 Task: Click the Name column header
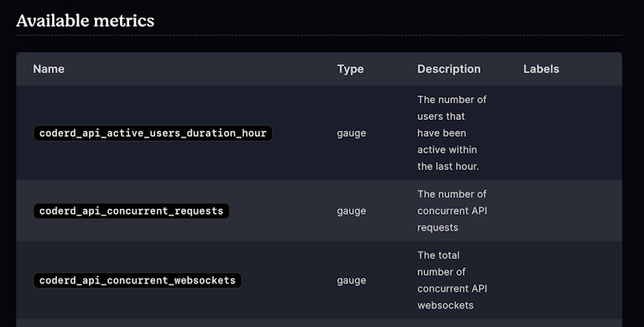click(x=49, y=69)
